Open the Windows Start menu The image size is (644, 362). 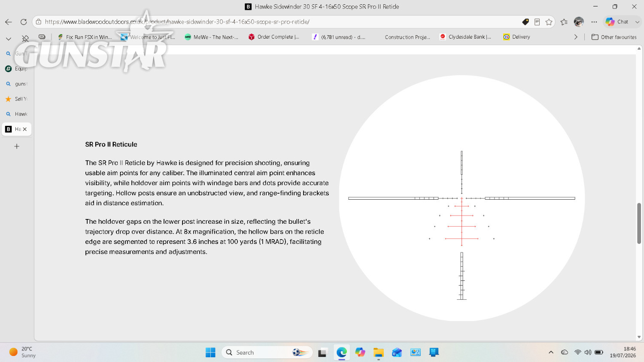210,353
